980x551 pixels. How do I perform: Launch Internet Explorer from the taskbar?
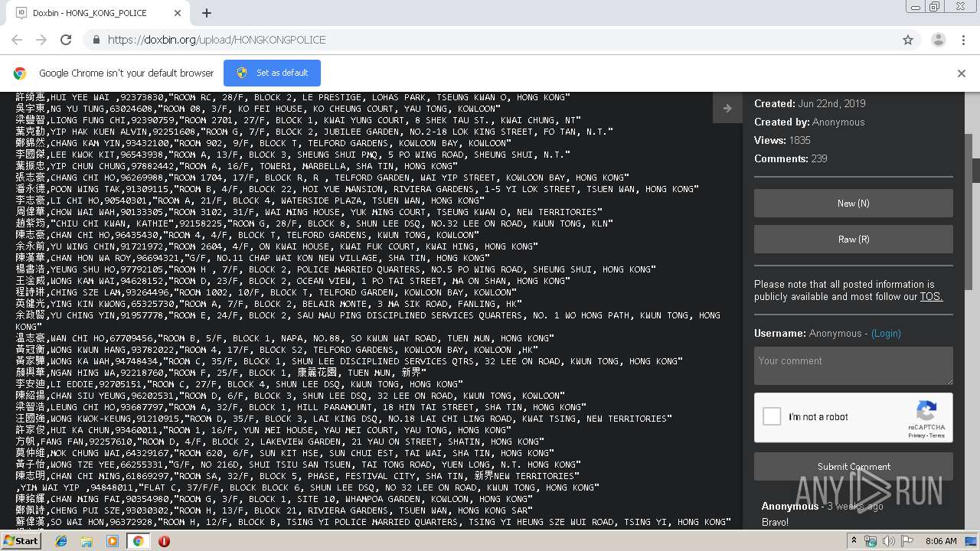click(x=61, y=541)
